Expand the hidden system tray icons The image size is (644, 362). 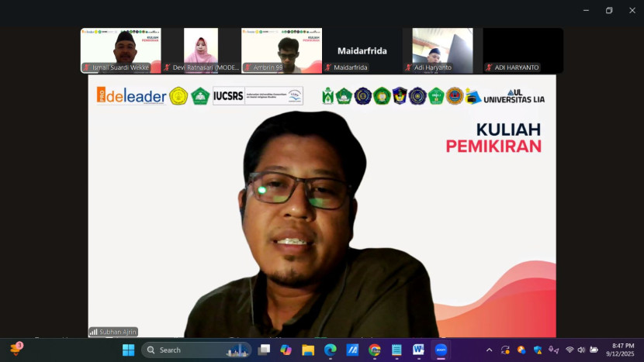click(x=489, y=350)
